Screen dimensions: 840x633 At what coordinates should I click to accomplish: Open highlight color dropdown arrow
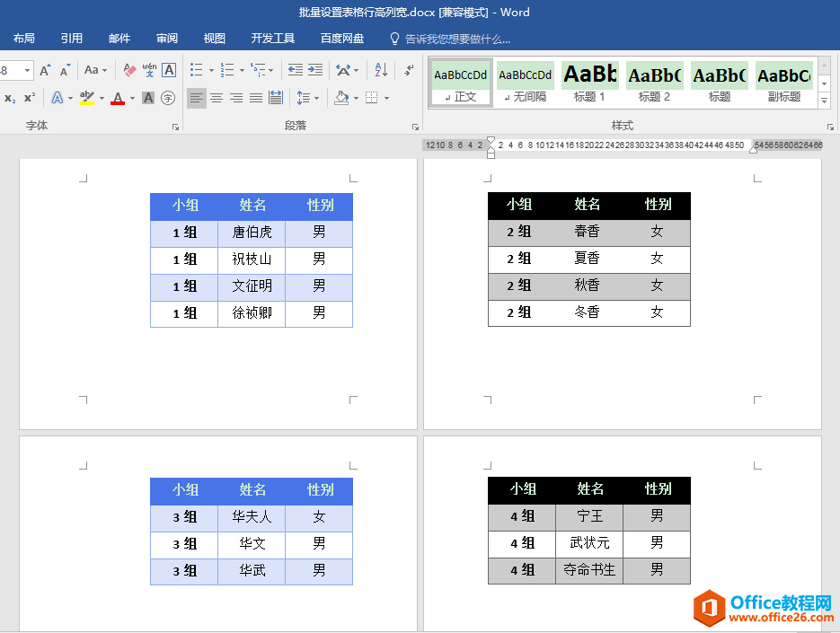pyautogui.click(x=102, y=99)
